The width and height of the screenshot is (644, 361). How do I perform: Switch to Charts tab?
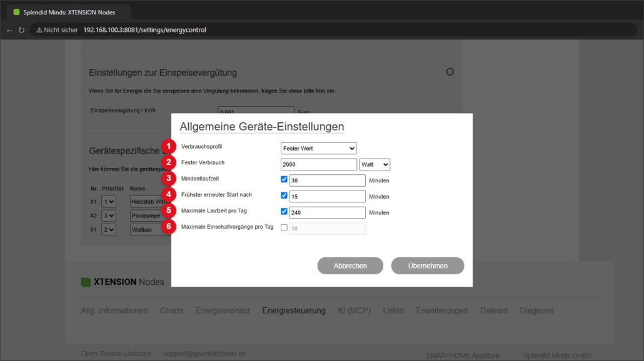tap(172, 310)
